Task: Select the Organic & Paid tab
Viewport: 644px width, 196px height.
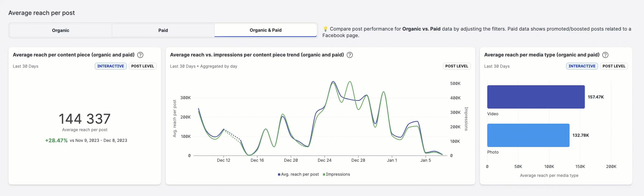Action: [266, 30]
